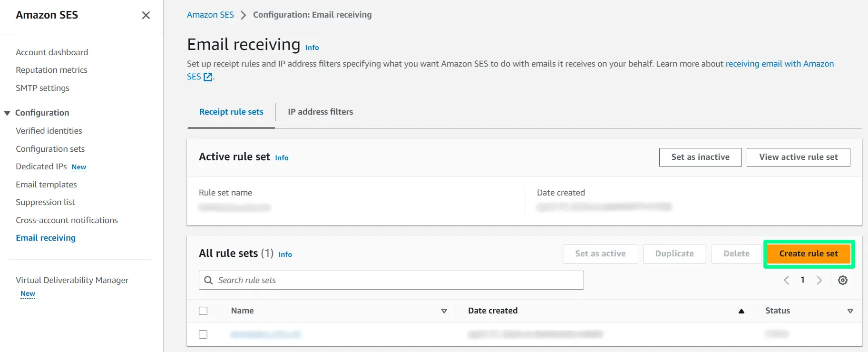
Task: Click Delete button
Action: (736, 254)
